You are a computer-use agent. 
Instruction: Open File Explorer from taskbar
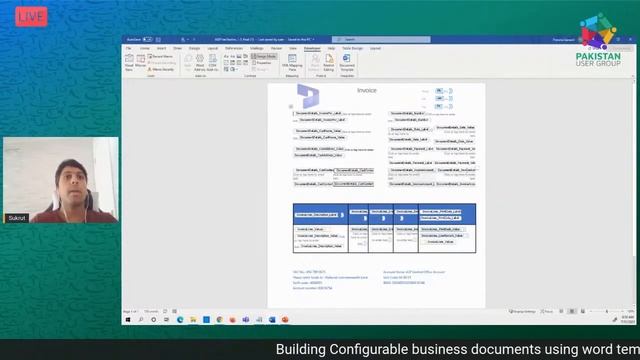pos(193,320)
